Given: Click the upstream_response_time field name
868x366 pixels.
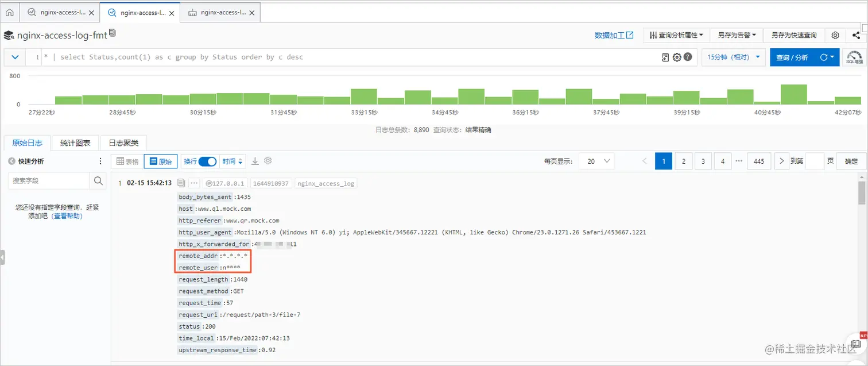Looking at the screenshot, I should 218,350.
